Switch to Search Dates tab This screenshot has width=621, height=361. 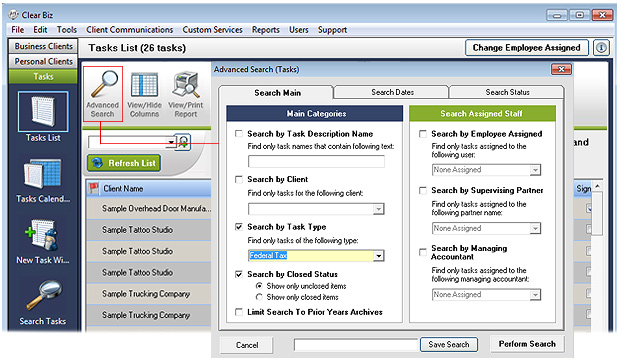392,92
